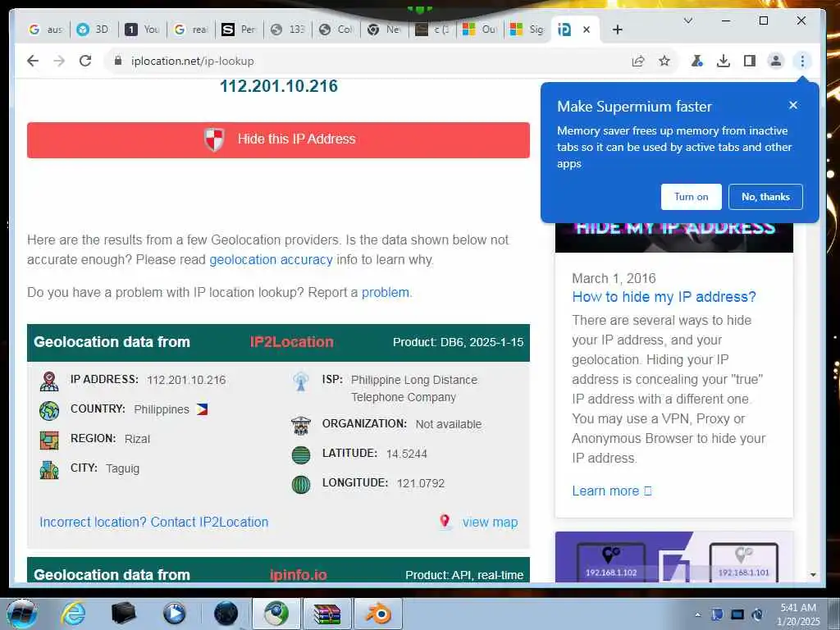Screen dimensions: 840x630
Task: Open Blender from the taskbar
Action: [379, 614]
